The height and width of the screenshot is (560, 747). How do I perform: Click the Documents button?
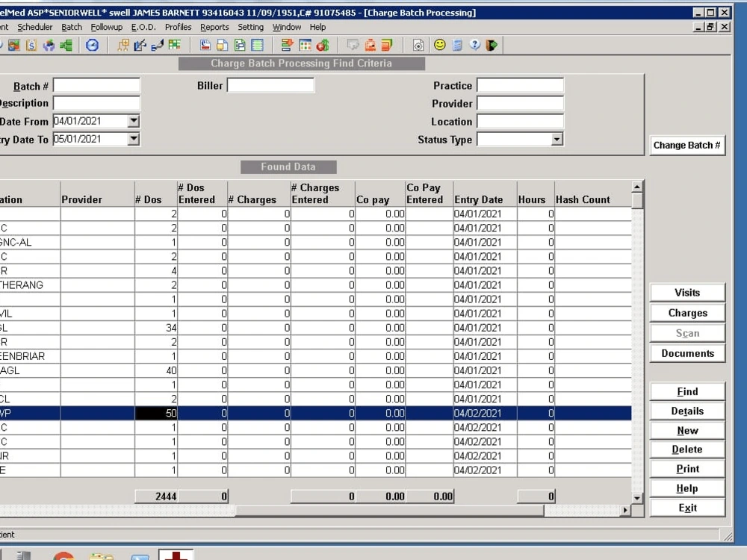click(687, 353)
